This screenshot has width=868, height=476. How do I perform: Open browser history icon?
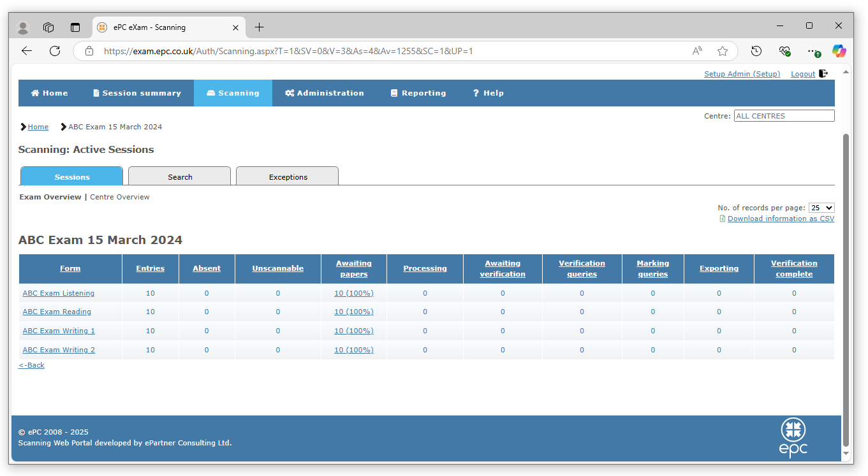[756, 51]
